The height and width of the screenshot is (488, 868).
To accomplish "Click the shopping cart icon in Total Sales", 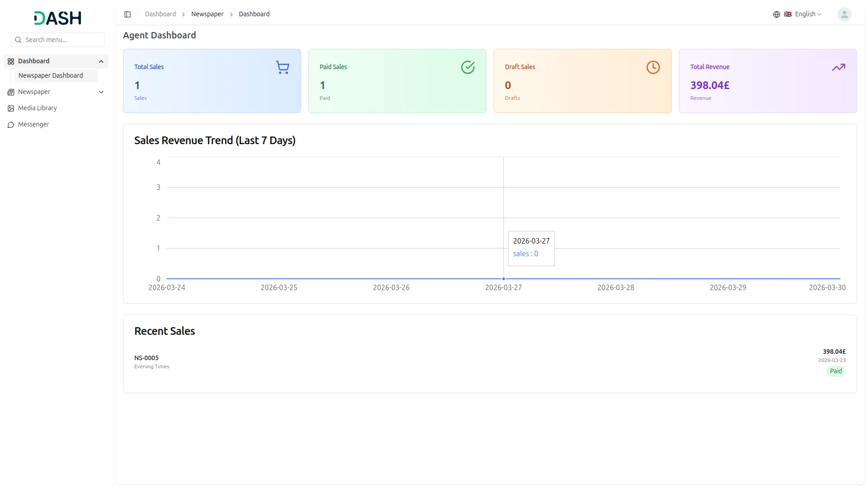I will click(x=283, y=67).
